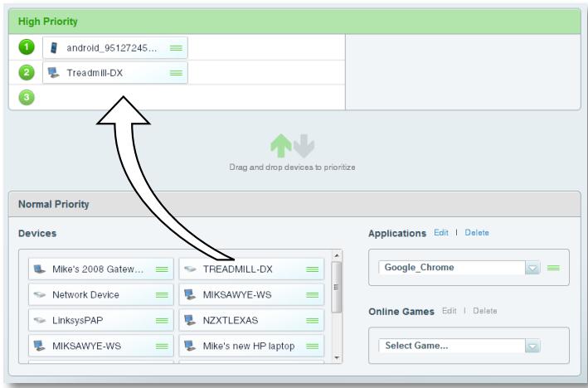Grab the handle on Mike's new HP laptop
Screen dimensions: 588x388
(313, 346)
